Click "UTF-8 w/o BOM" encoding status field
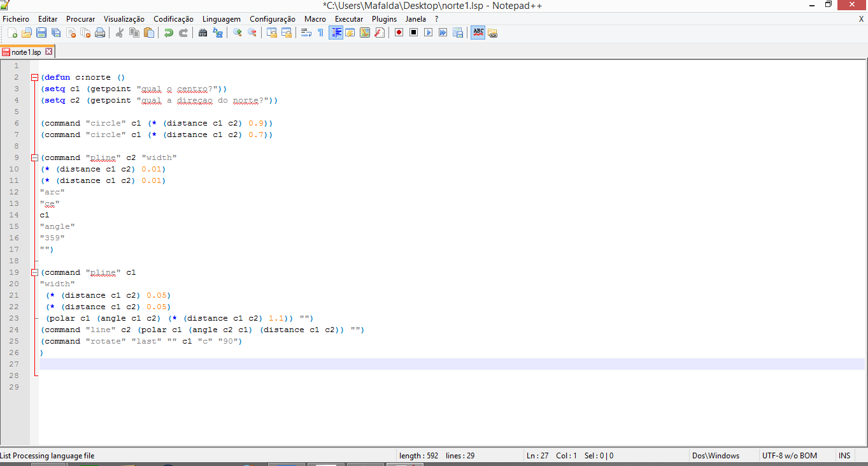This screenshot has height=466, width=868. point(790,456)
